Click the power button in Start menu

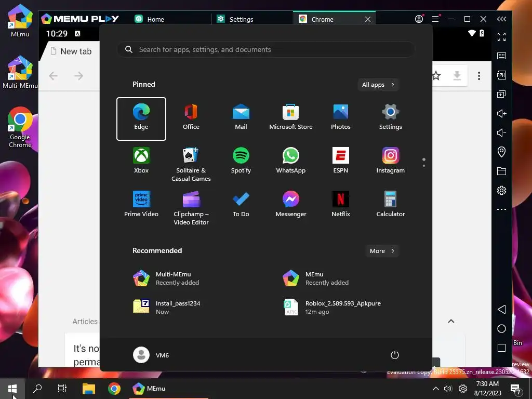tap(395, 355)
